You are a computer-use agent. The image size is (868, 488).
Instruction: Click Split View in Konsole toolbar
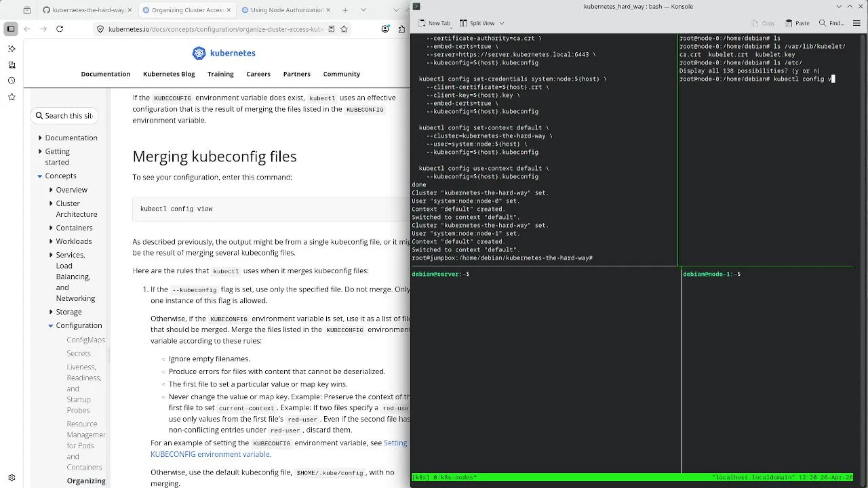(477, 23)
